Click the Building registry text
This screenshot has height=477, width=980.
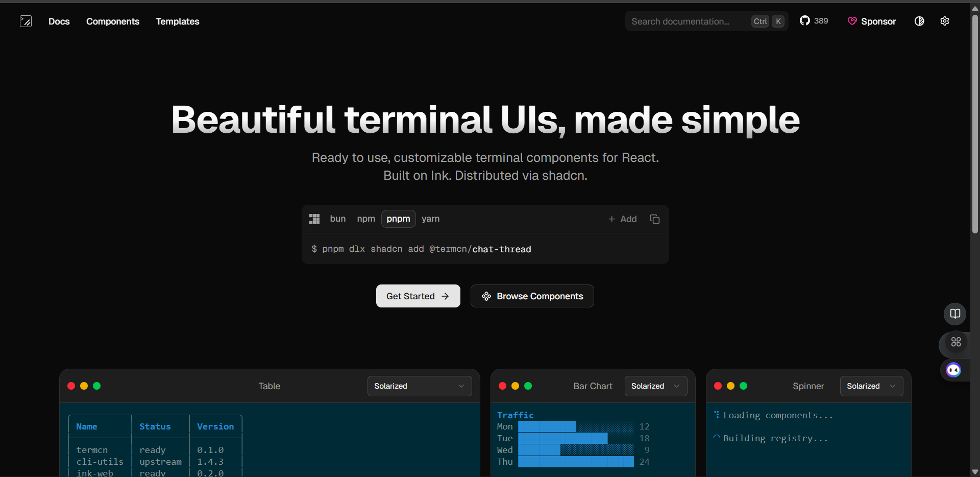(x=775, y=438)
